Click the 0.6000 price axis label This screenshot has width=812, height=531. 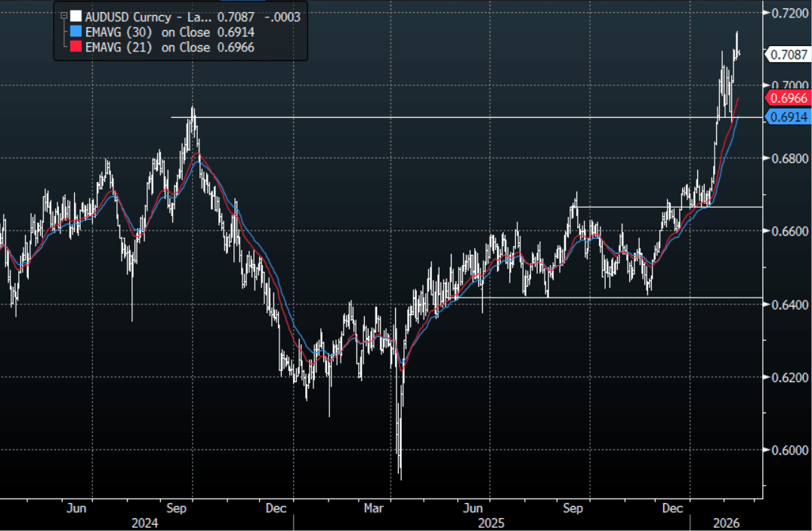pos(786,450)
